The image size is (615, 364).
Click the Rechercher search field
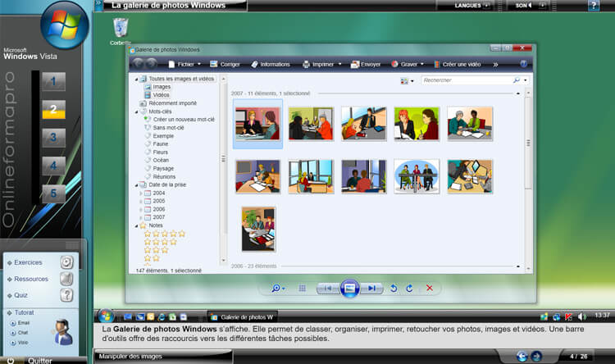[x=467, y=80]
